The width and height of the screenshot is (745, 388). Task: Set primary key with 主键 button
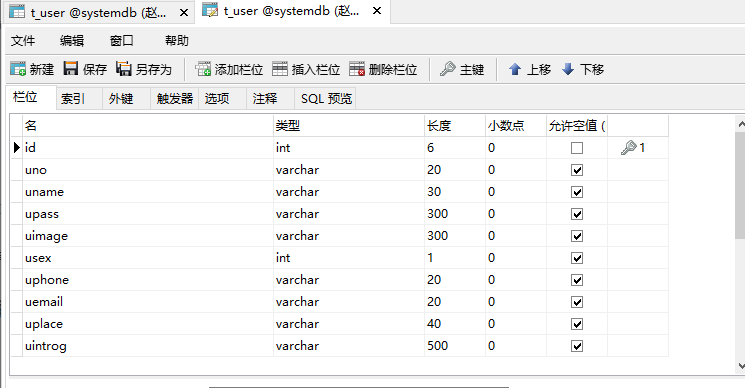point(462,69)
